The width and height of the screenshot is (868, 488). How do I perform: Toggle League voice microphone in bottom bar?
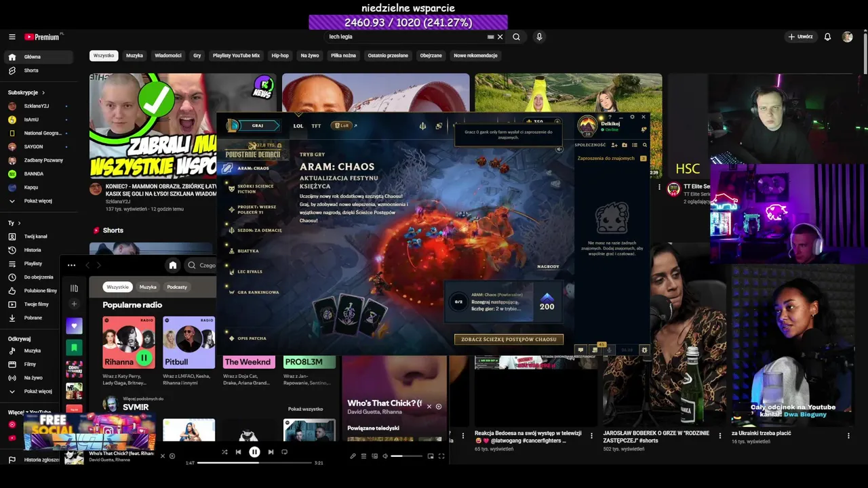tap(609, 350)
